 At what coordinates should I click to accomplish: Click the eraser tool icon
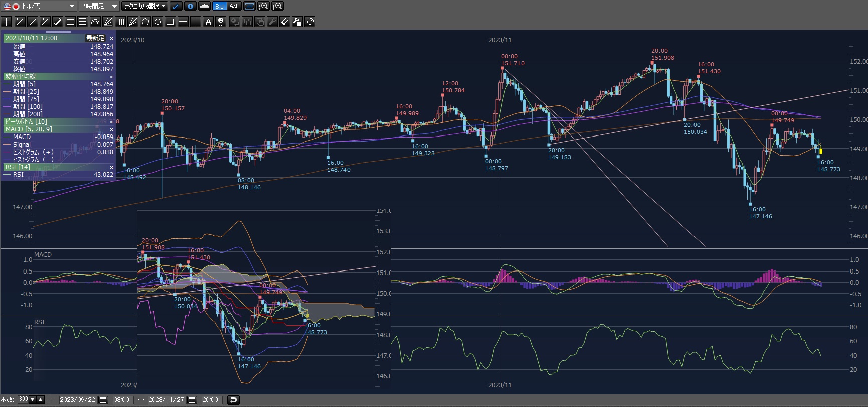pyautogui.click(x=285, y=22)
